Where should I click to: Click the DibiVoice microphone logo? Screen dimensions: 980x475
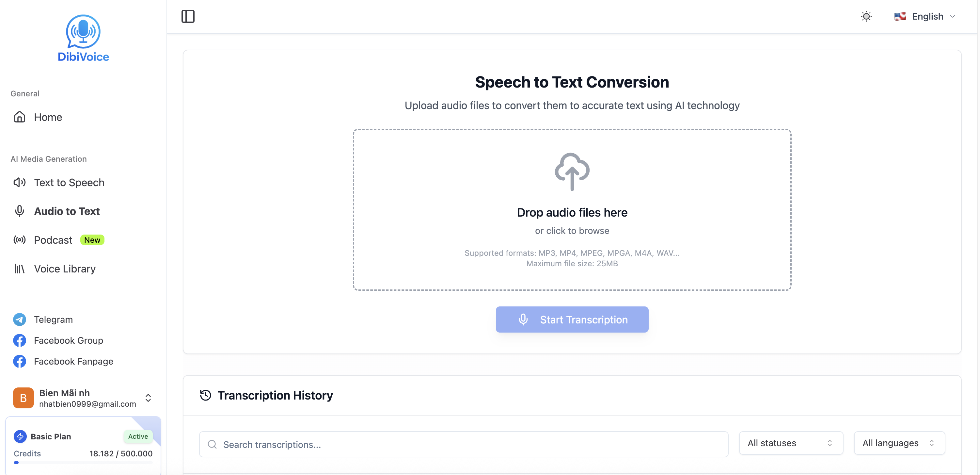83,32
